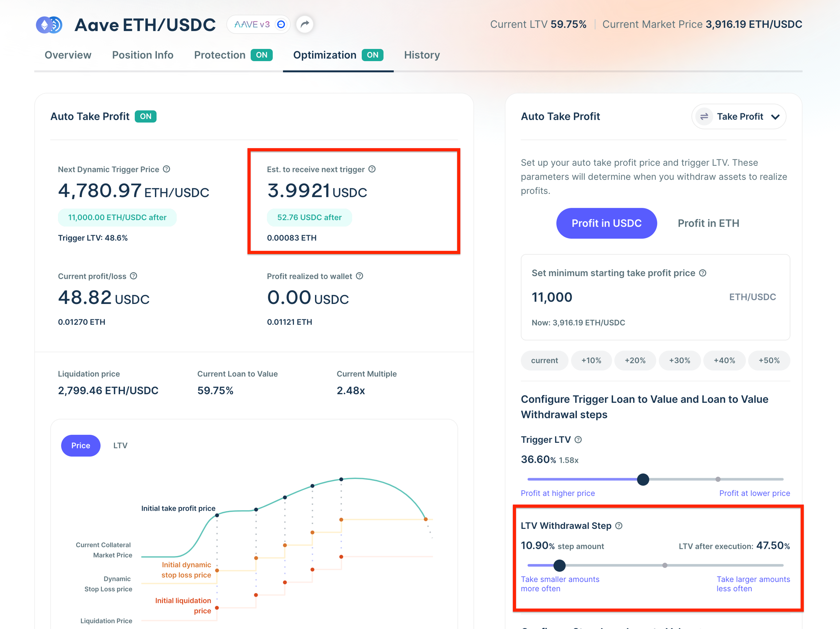
Task: Click help icon next to Next Dynamic Trigger Price
Action: 166,169
